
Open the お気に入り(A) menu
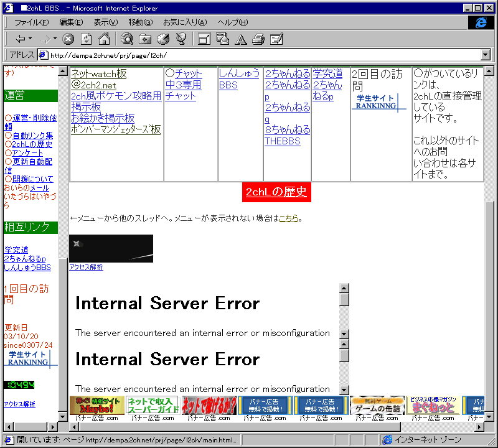185,22
